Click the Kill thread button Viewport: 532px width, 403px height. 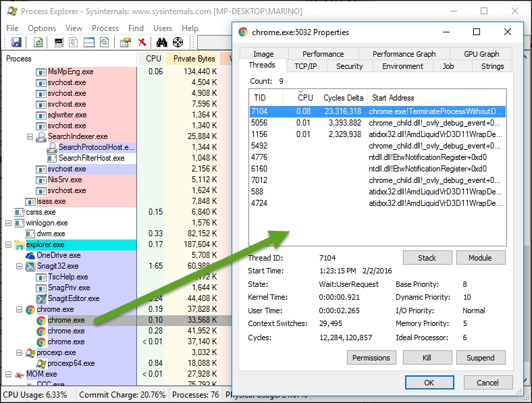(x=427, y=358)
